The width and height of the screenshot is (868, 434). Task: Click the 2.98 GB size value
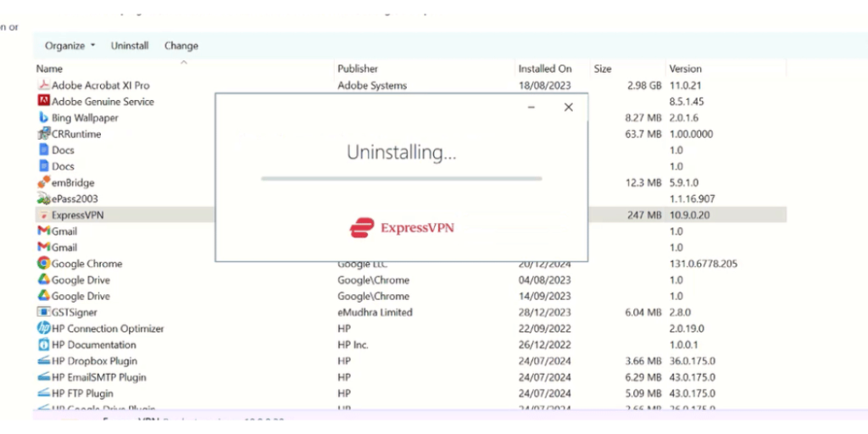pos(644,86)
